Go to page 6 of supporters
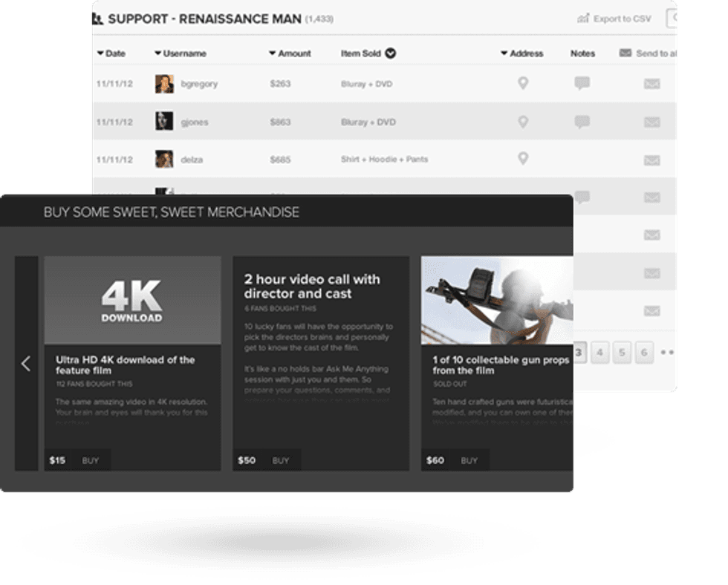 [x=645, y=353]
